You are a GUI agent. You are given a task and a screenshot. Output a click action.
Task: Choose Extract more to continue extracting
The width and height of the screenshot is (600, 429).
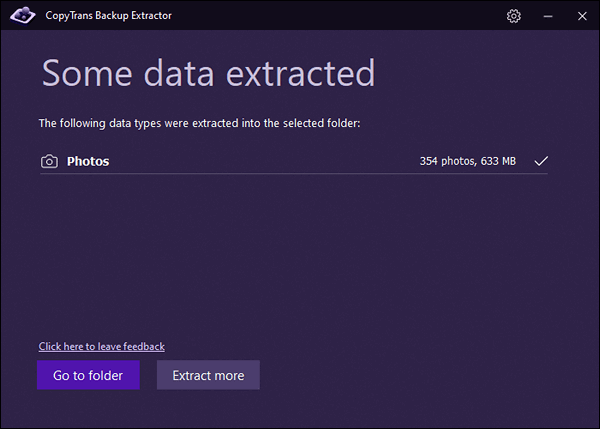click(208, 375)
